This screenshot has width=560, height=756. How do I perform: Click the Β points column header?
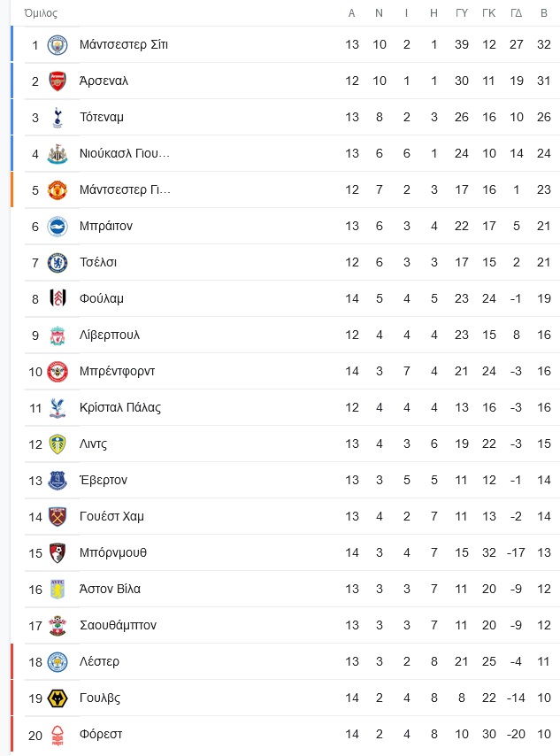[543, 13]
